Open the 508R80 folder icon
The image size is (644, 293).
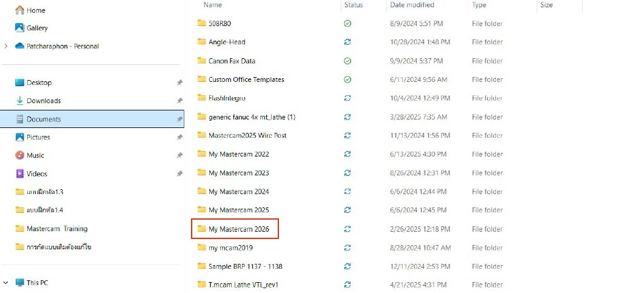201,23
